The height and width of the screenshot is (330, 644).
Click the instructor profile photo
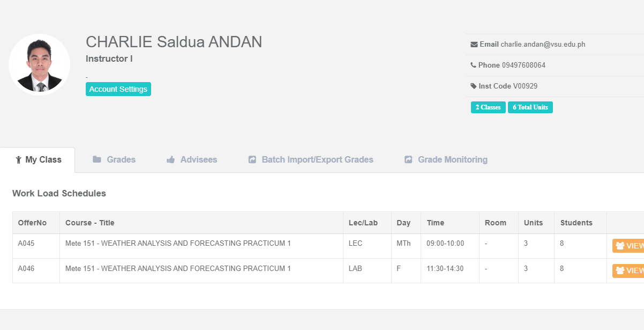40,64
